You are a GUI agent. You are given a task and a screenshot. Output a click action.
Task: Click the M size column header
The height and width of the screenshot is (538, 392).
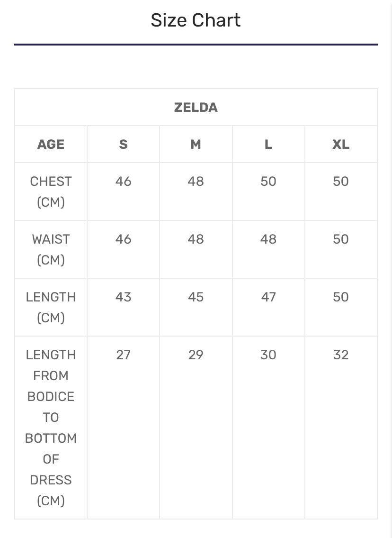(196, 145)
